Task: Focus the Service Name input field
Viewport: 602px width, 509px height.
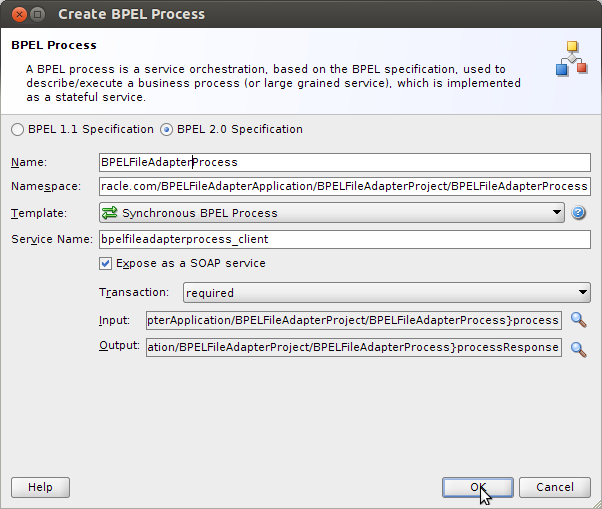Action: 345,239
